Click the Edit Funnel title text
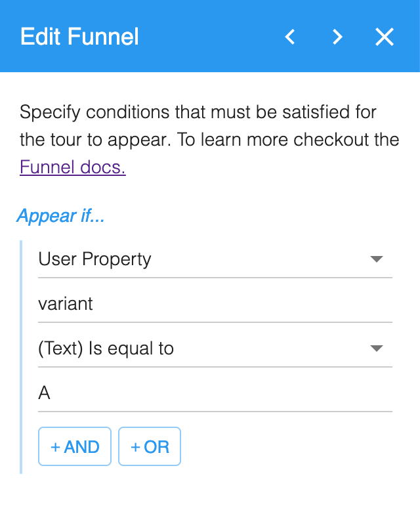The width and height of the screenshot is (420, 512). (x=79, y=37)
